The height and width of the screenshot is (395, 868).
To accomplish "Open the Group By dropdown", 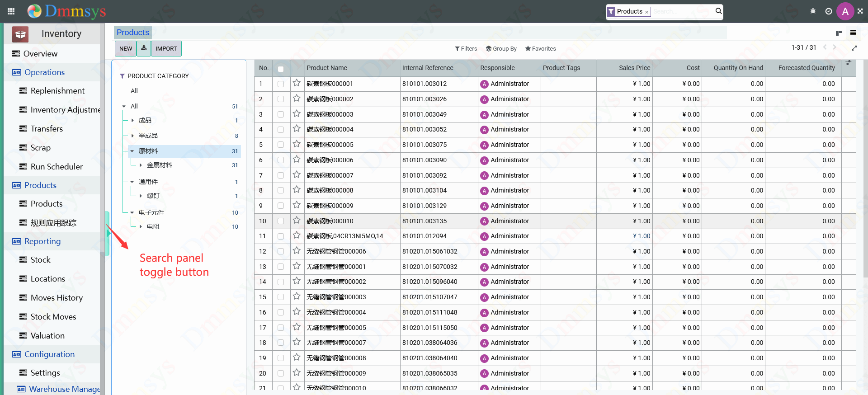I will tap(501, 49).
